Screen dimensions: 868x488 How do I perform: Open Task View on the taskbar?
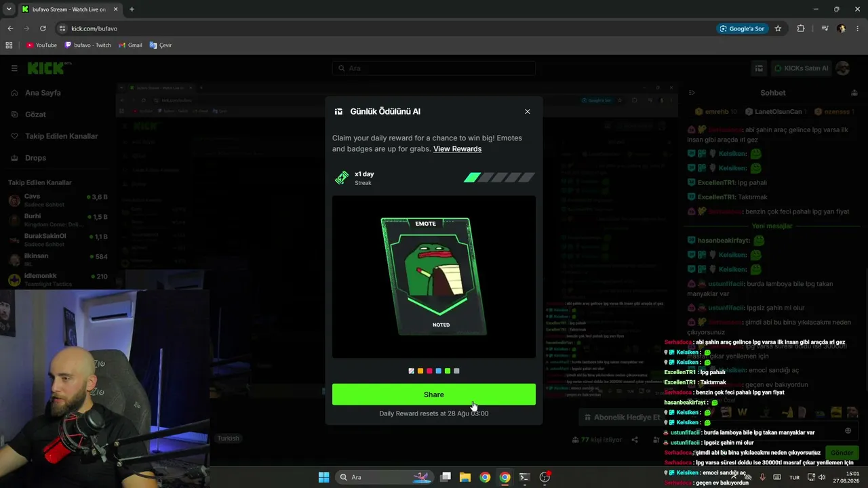(446, 477)
